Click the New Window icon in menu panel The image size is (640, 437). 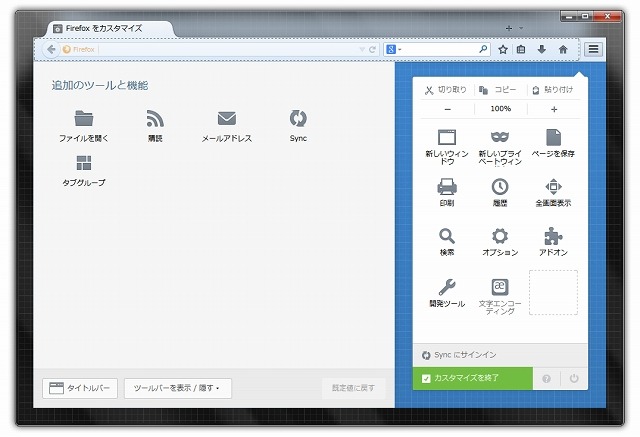coord(447,137)
